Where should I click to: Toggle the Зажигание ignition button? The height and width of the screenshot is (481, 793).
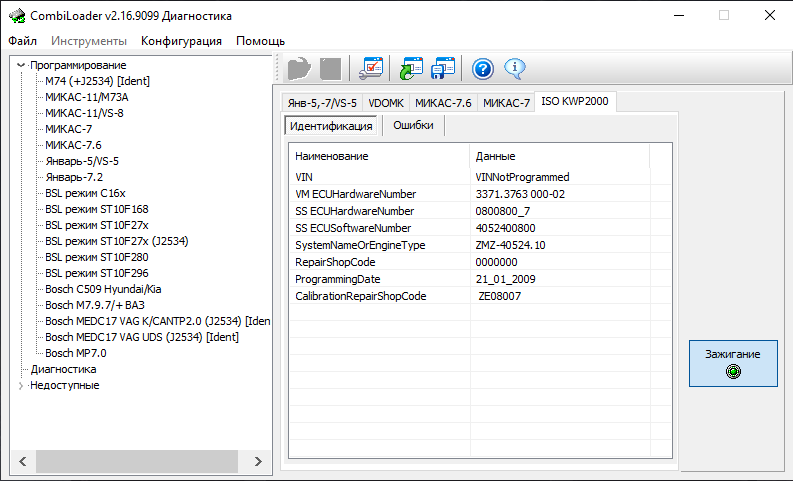click(x=733, y=362)
